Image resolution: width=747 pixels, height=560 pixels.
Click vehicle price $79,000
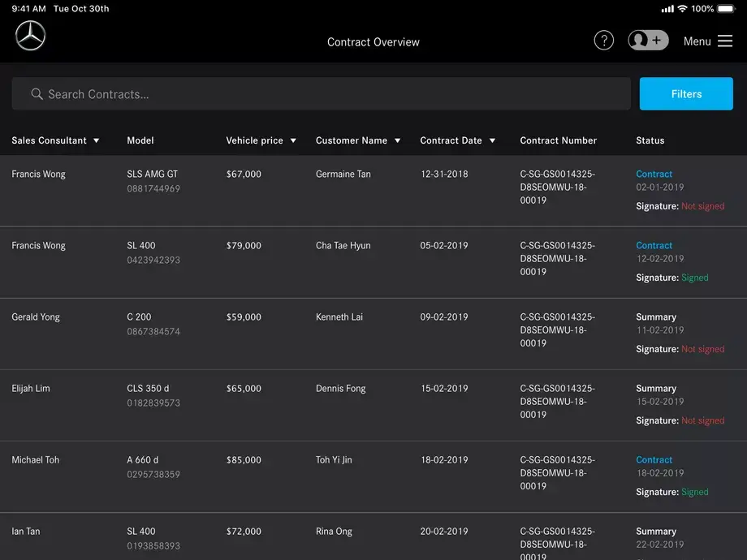pyautogui.click(x=244, y=245)
